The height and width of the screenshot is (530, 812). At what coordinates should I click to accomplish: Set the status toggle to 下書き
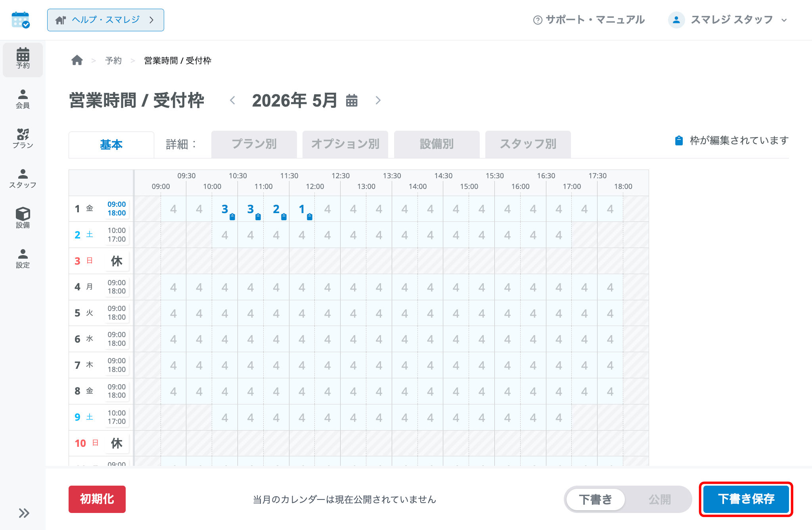tap(596, 499)
